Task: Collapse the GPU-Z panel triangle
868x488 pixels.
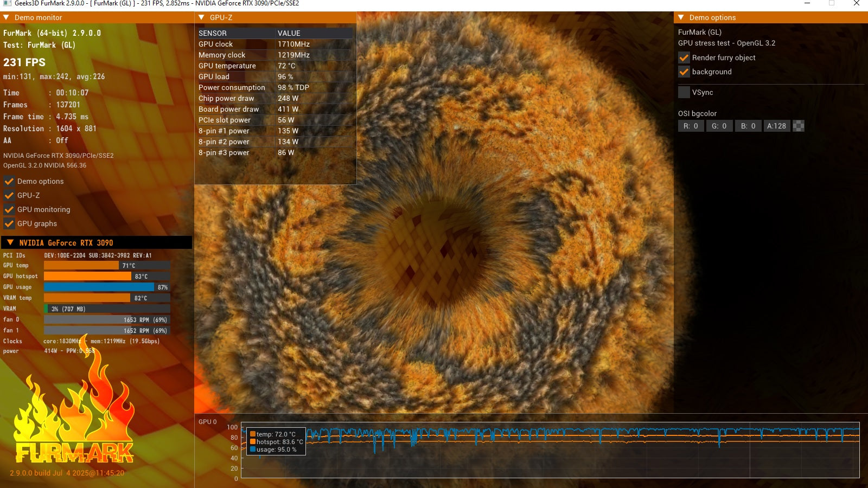Action: (x=202, y=17)
